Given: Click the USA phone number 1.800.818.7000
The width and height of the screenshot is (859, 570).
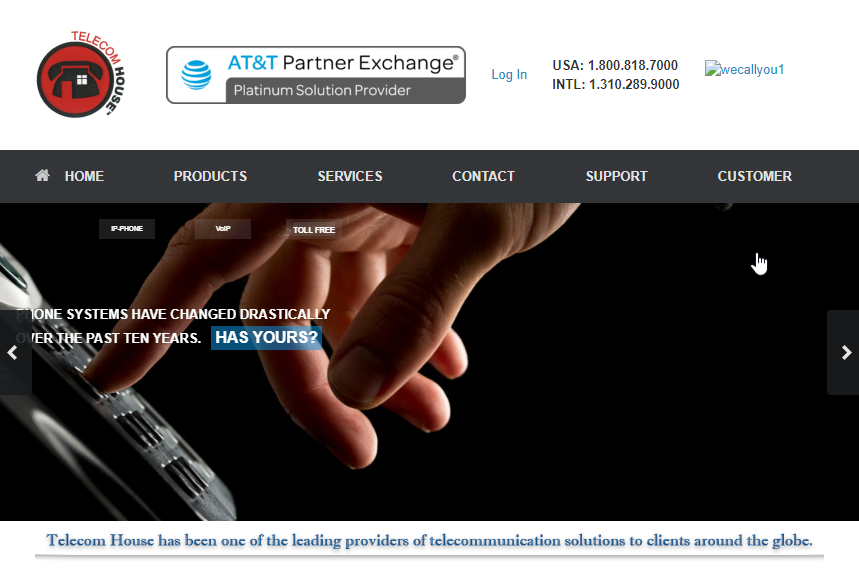Looking at the screenshot, I should click(x=633, y=65).
